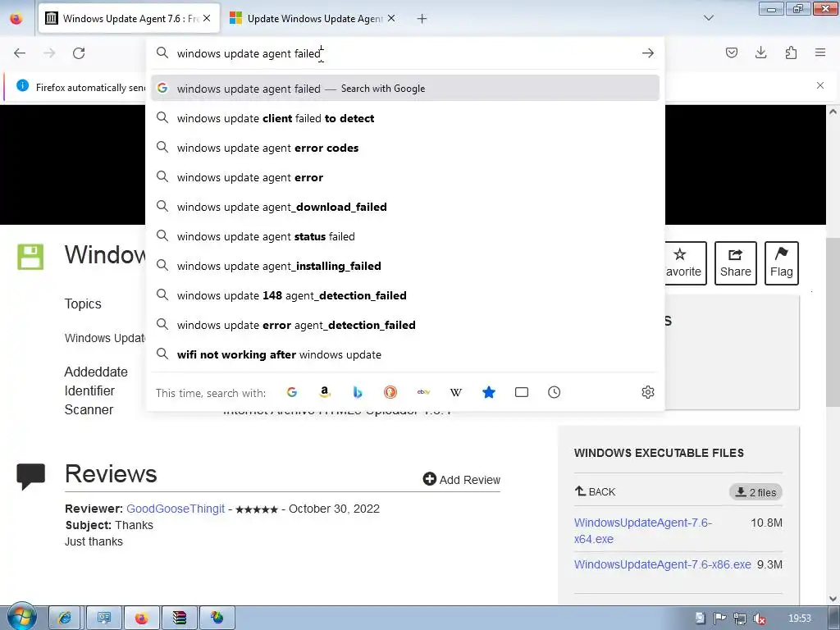The height and width of the screenshot is (630, 840).
Task: Switch to Update Windows Update Agent tab
Action: 313,18
